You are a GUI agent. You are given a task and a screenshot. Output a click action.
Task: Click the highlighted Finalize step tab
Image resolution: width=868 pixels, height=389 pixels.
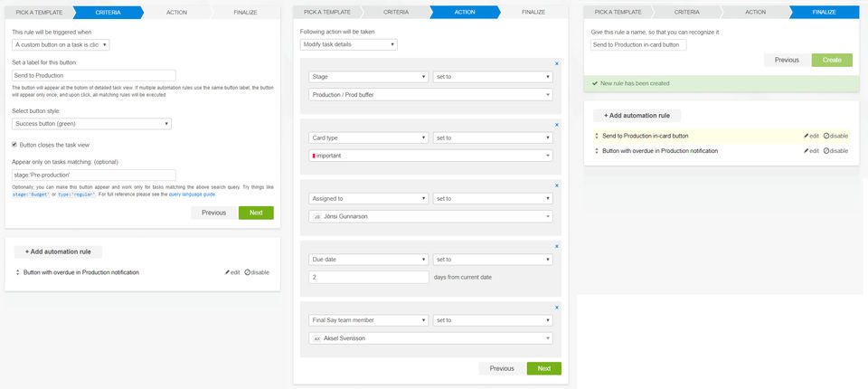(x=824, y=13)
